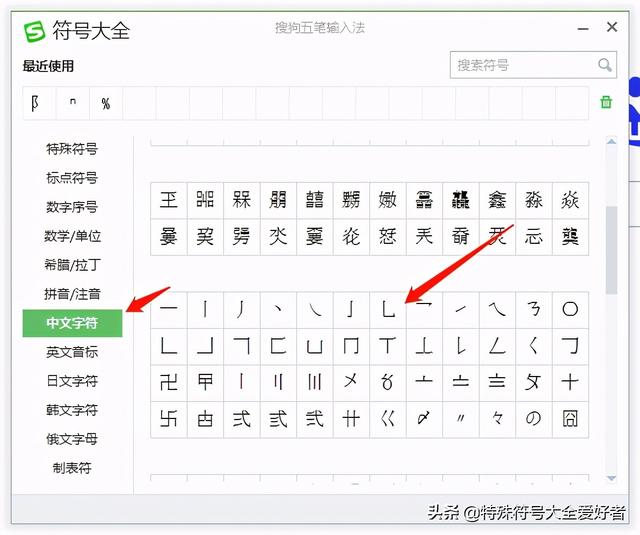Go to 制表符 category
This screenshot has width=640, height=535.
[x=72, y=468]
